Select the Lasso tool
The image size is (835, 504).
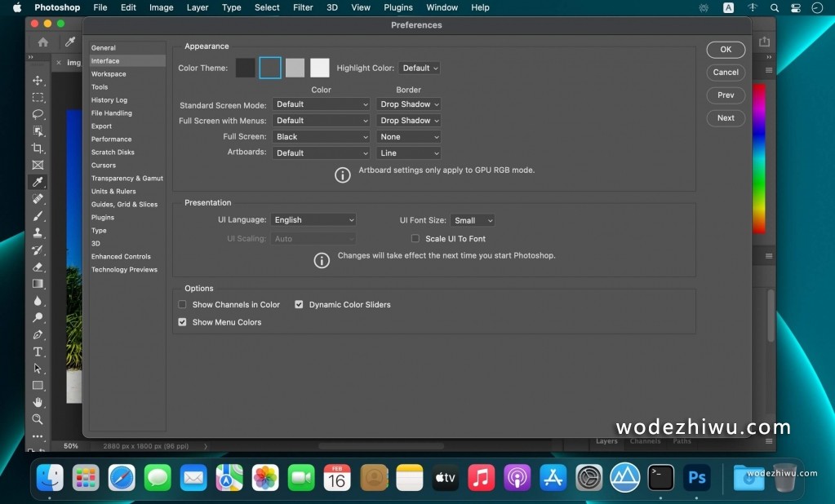coord(38,114)
